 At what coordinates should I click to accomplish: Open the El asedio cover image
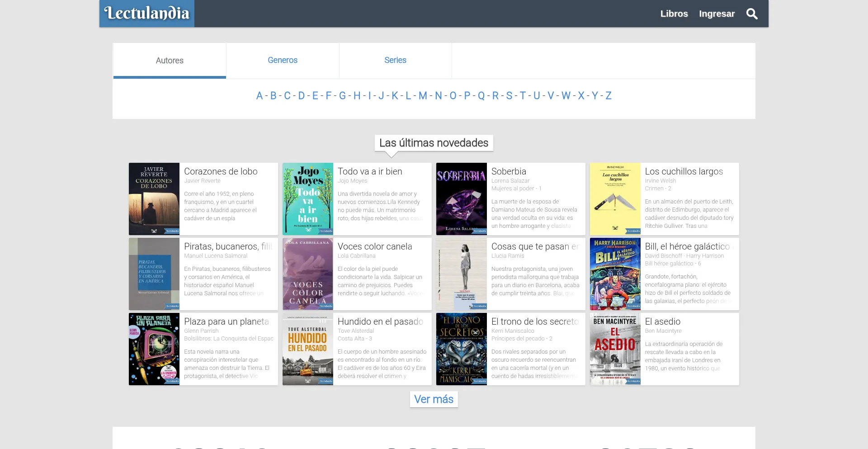[615, 349]
